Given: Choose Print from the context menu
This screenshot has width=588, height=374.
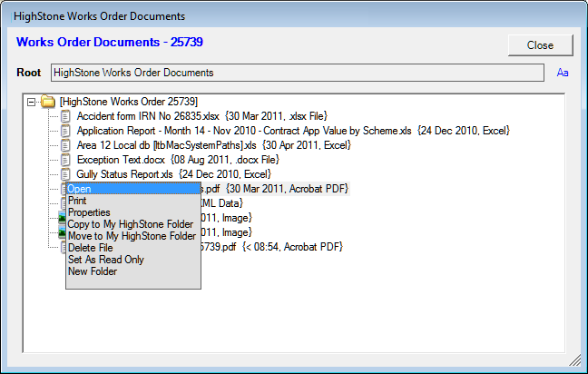Looking at the screenshot, I should [x=133, y=201].
